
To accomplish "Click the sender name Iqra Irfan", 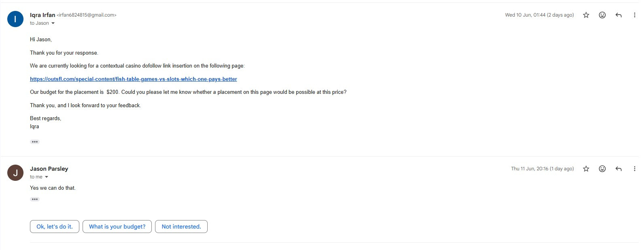I will (x=43, y=15).
